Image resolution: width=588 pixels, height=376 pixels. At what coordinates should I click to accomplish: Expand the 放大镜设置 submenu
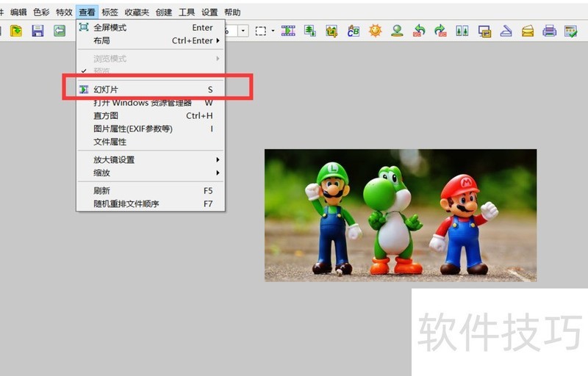pos(151,159)
